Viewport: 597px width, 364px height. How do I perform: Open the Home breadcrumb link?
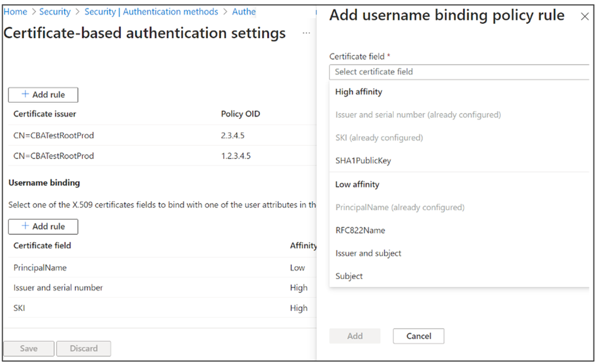point(16,11)
